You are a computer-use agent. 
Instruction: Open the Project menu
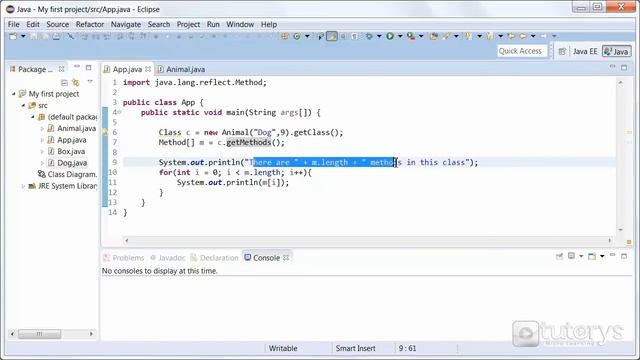tap(188, 24)
